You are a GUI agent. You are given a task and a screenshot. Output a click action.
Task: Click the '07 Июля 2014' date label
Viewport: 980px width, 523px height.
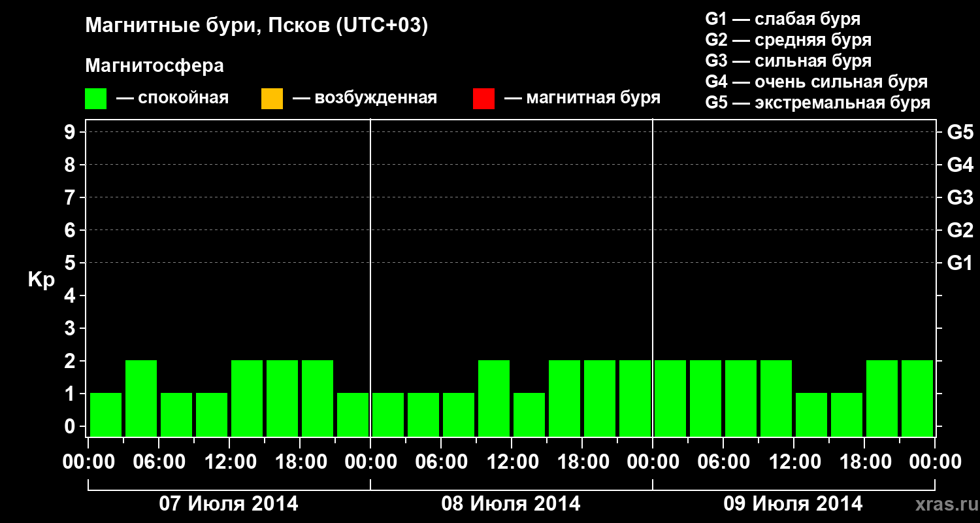pyautogui.click(x=229, y=504)
